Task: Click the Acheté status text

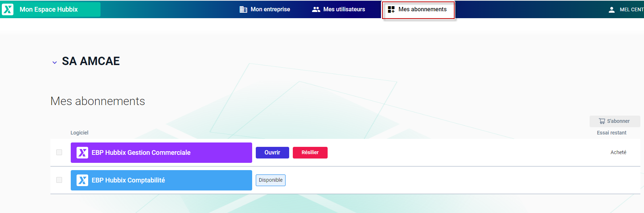Action: coord(618,152)
